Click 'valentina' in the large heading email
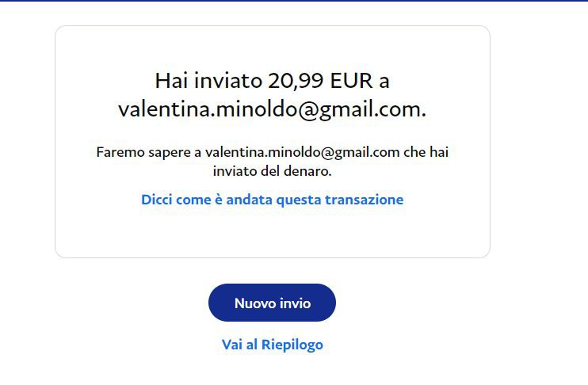588x385 pixels. (x=164, y=109)
